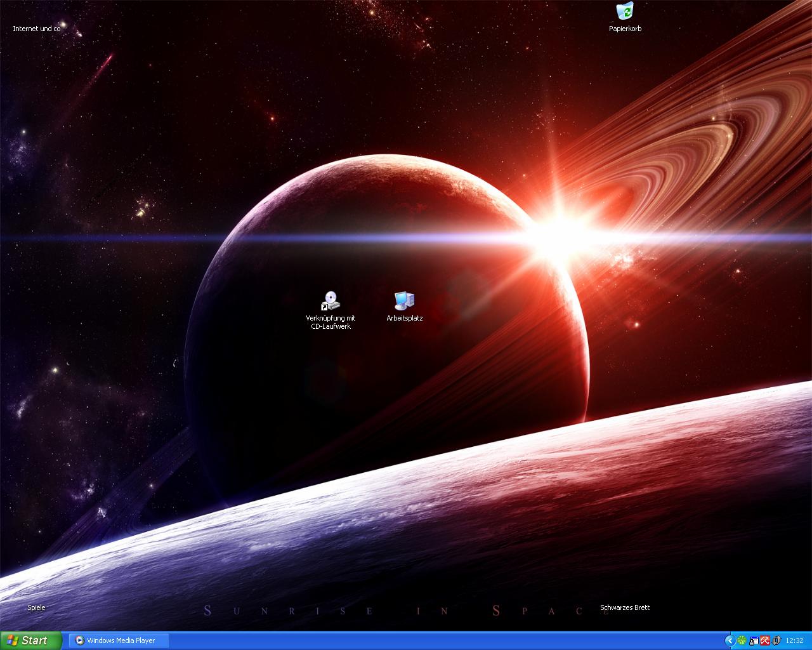This screenshot has width=812, height=650.
Task: Click the 'Papierkorb' label text
Action: tap(625, 29)
